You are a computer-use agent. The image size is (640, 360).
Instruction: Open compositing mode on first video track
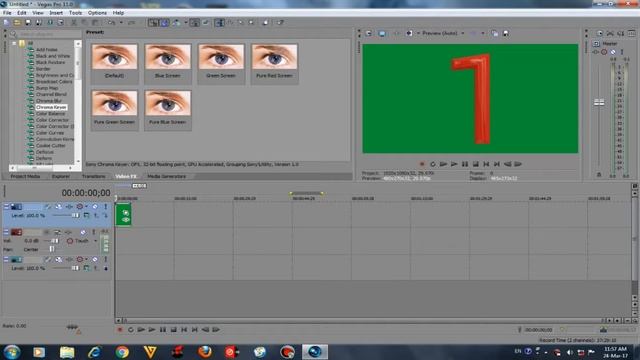click(86, 216)
